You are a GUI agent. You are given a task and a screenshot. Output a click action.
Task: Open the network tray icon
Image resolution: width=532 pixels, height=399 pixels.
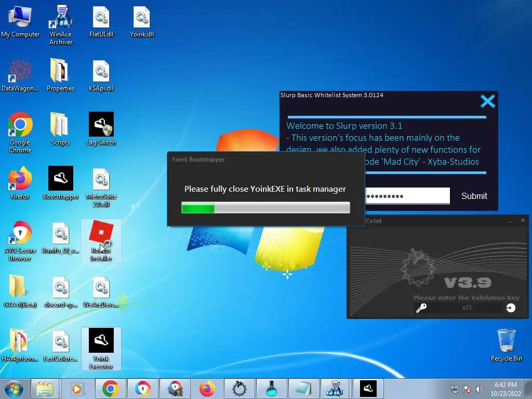(x=455, y=389)
